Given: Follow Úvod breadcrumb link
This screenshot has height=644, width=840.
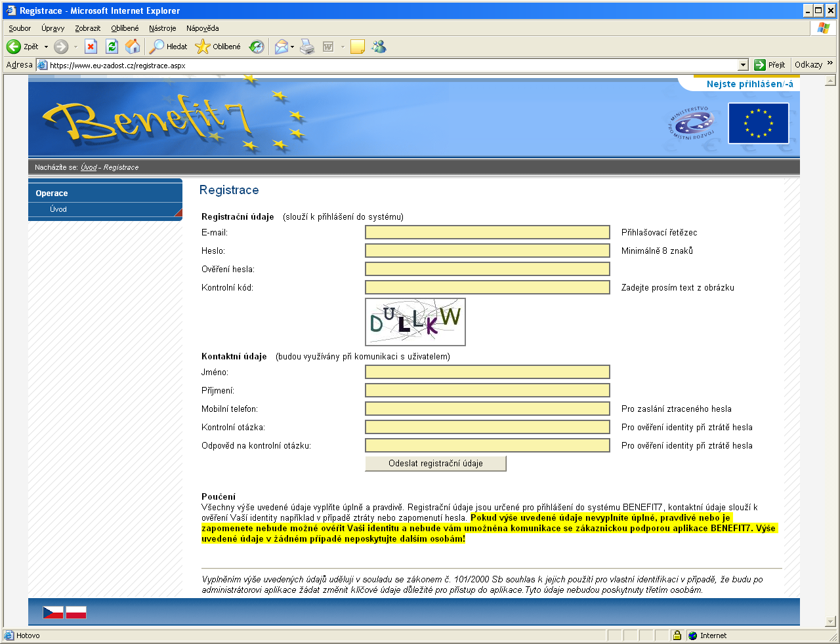Looking at the screenshot, I should [89, 167].
